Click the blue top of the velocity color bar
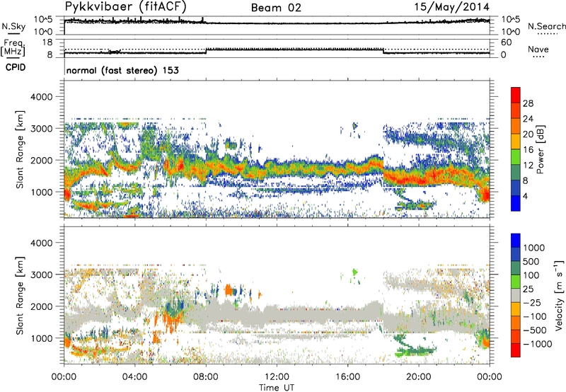Screen dimensions: 566x392 [516, 241]
